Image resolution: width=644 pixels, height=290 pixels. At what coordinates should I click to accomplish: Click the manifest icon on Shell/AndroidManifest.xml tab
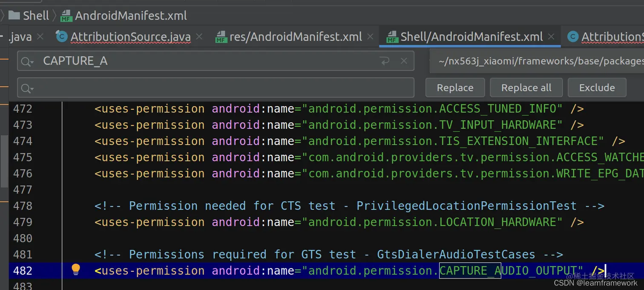[x=392, y=37]
